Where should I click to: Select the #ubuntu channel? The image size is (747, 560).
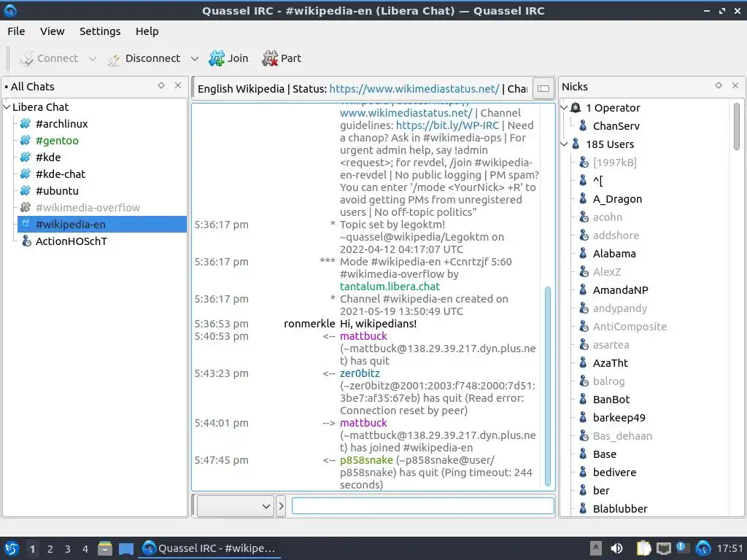pos(57,191)
